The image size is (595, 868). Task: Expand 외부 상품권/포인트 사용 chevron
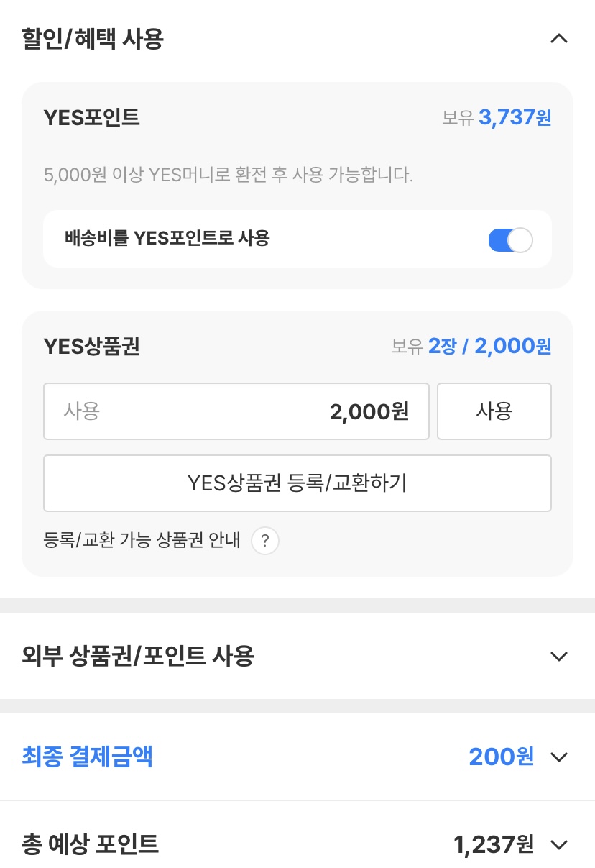coord(558,656)
